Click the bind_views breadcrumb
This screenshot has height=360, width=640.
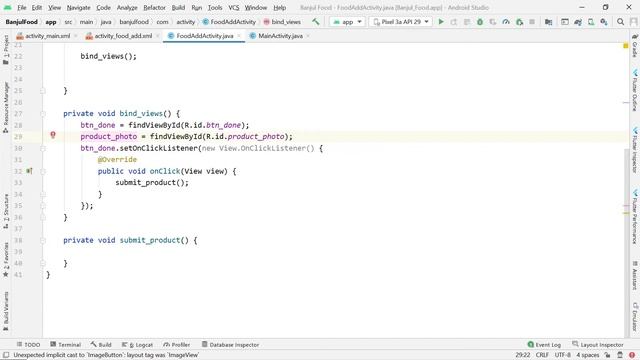click(x=282, y=22)
